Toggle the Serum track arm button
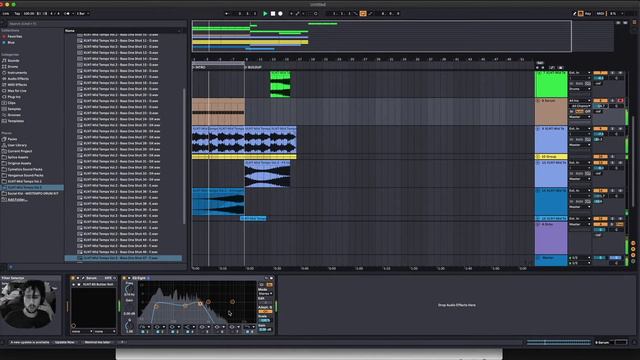640x360 pixels. pos(620,100)
